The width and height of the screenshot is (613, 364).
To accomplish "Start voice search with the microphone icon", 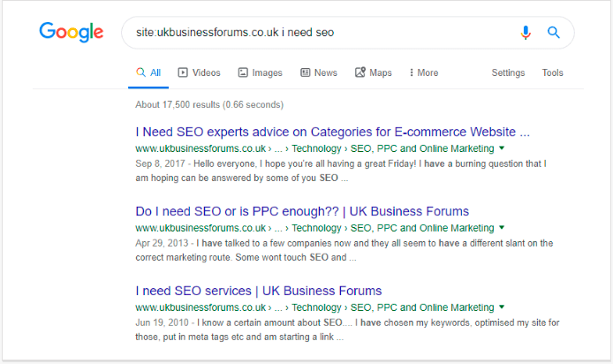I will coord(526,33).
